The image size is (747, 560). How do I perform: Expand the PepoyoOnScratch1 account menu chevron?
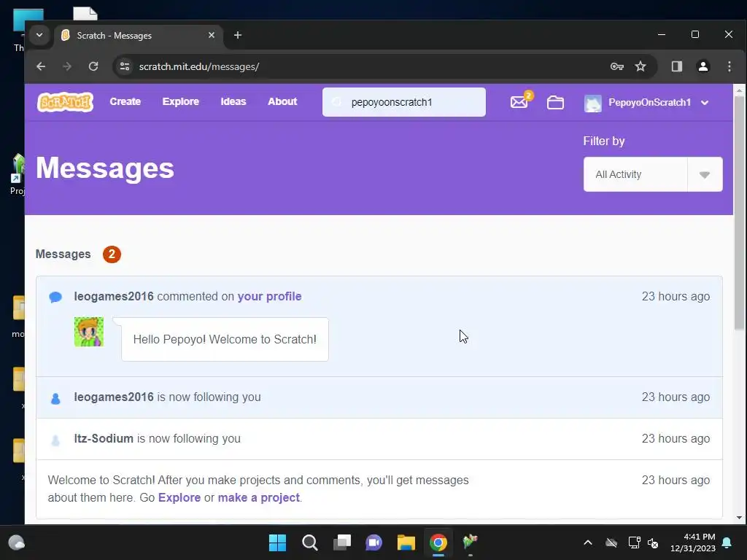point(705,103)
